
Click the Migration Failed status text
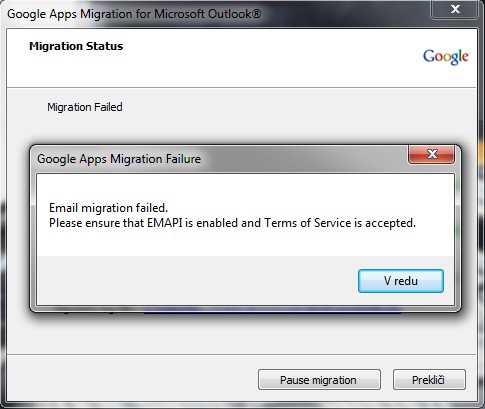[x=85, y=107]
